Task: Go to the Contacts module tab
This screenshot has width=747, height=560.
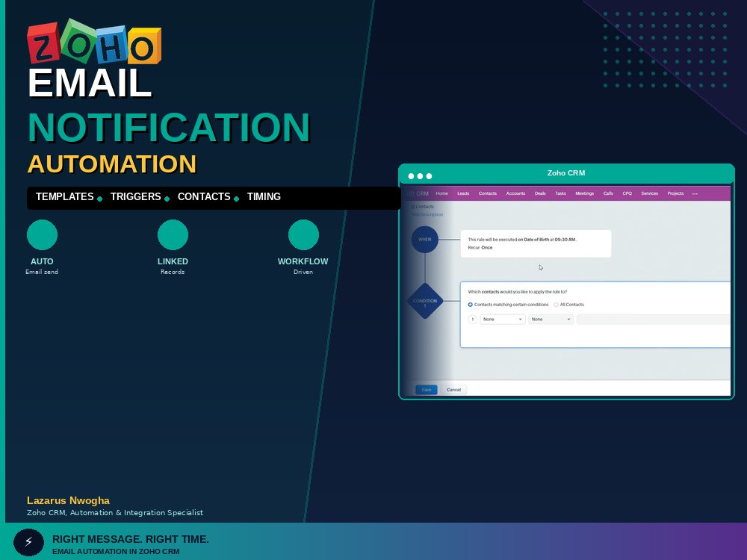Action: [487, 193]
